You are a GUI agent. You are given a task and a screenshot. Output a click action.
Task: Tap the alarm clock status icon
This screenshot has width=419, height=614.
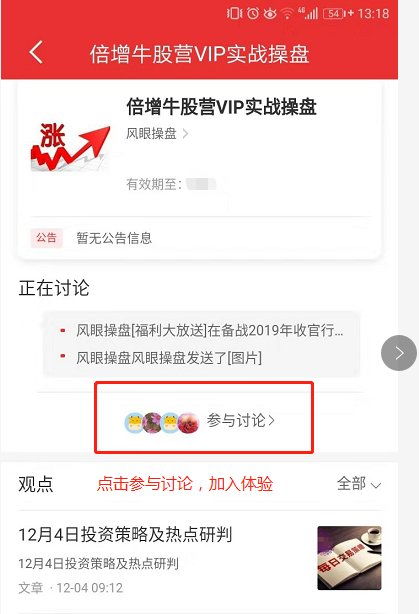pyautogui.click(x=253, y=13)
